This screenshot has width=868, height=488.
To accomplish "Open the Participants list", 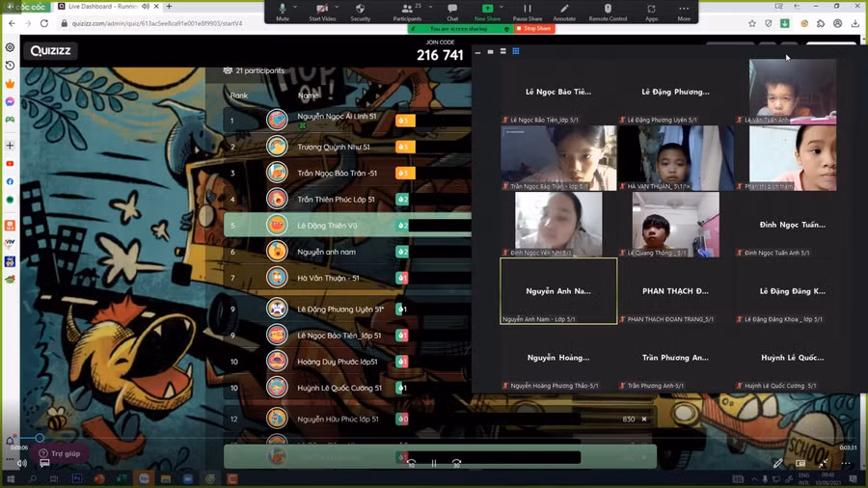I will [406, 9].
